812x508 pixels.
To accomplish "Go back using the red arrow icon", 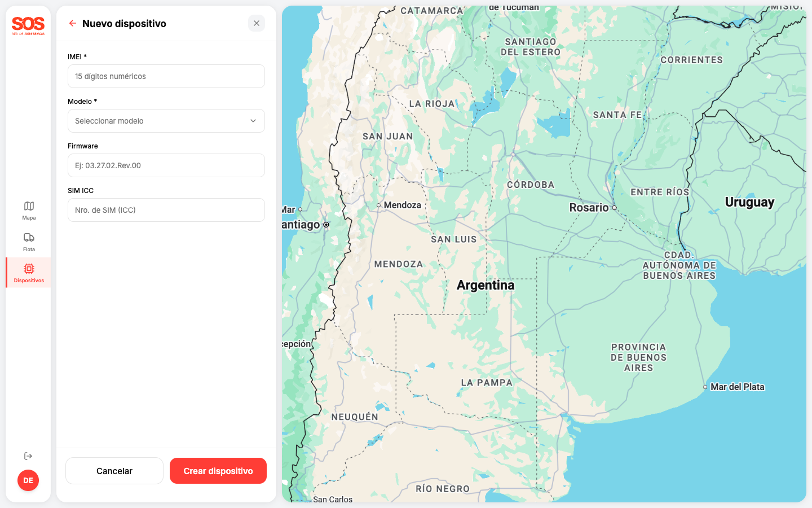I will tap(72, 23).
